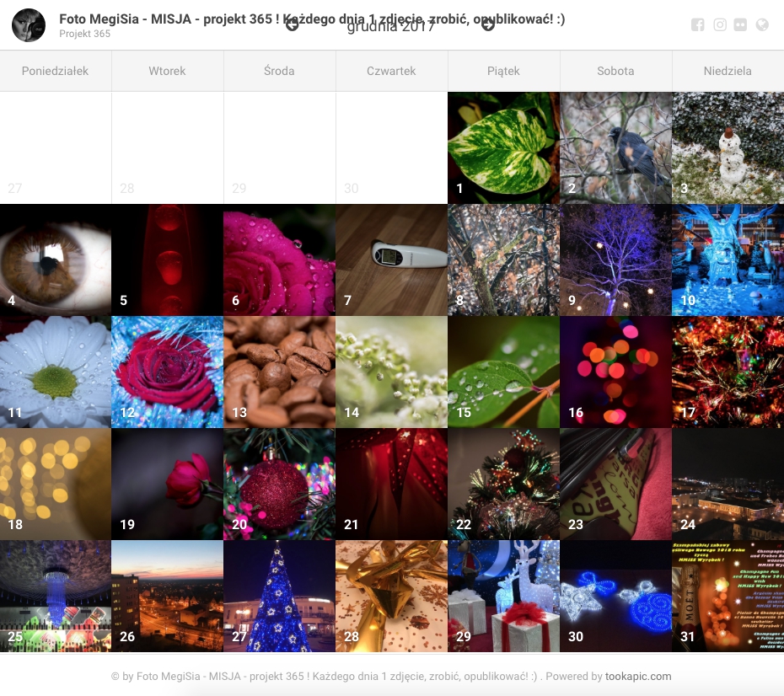Open the Flickr profile icon

(741, 25)
